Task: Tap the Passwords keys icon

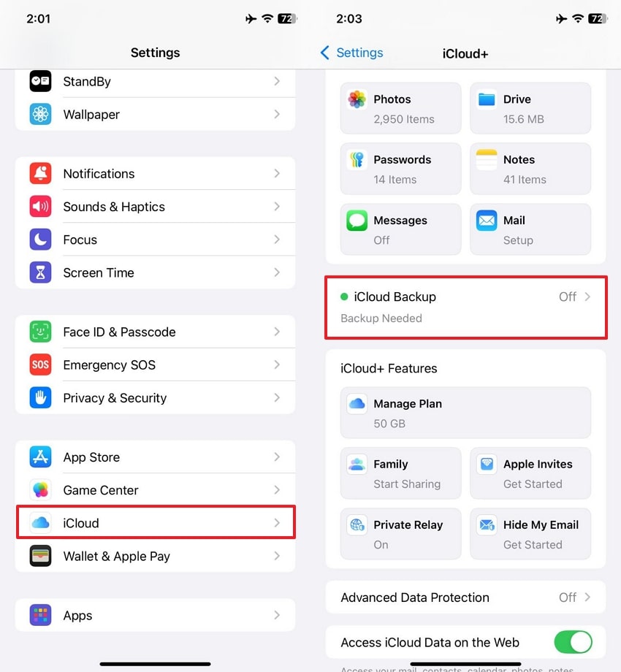Action: pyautogui.click(x=357, y=160)
